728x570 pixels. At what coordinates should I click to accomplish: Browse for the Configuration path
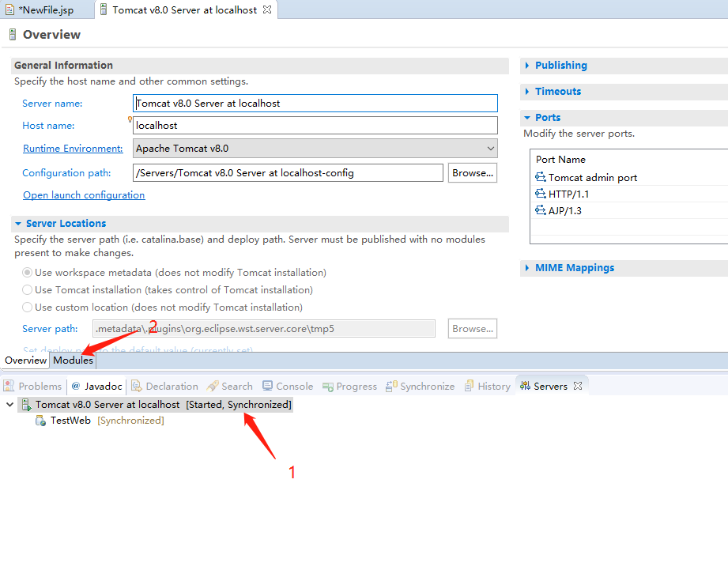(x=472, y=172)
